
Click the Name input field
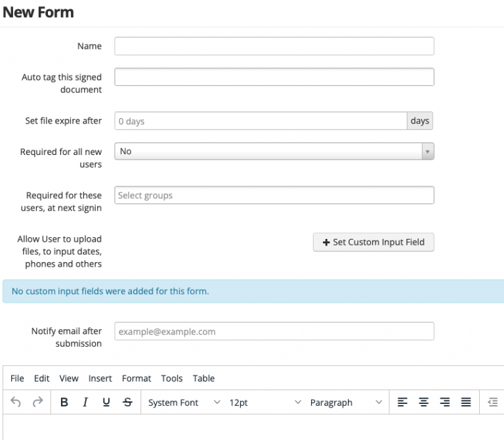[x=274, y=46]
